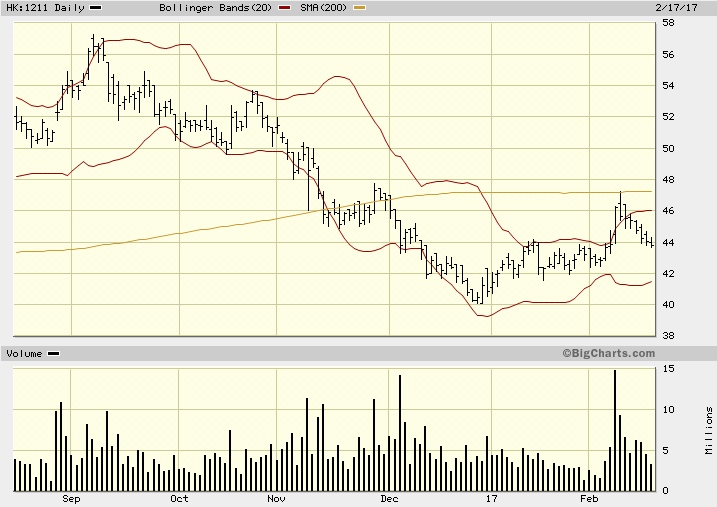Click the Nov month label
The height and width of the screenshot is (507, 717).
276,498
